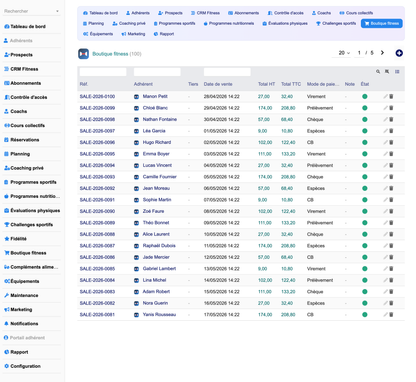Sort by Date de vente header

coord(218,84)
